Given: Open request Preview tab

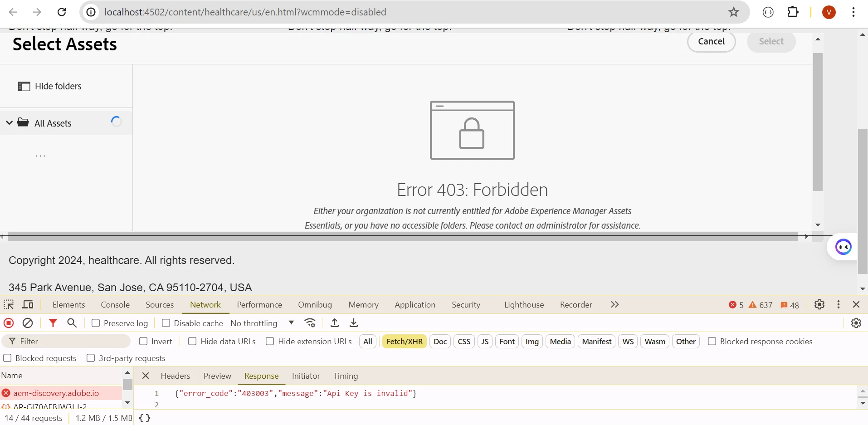Looking at the screenshot, I should (217, 376).
